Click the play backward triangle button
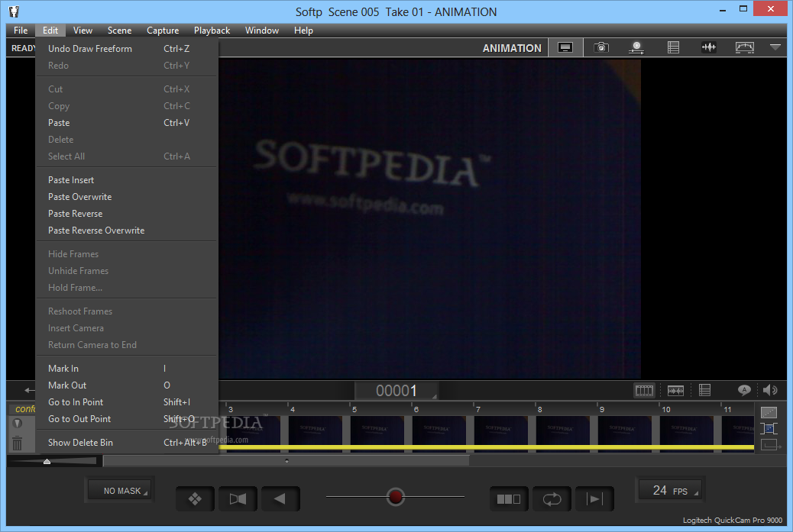 click(280, 499)
